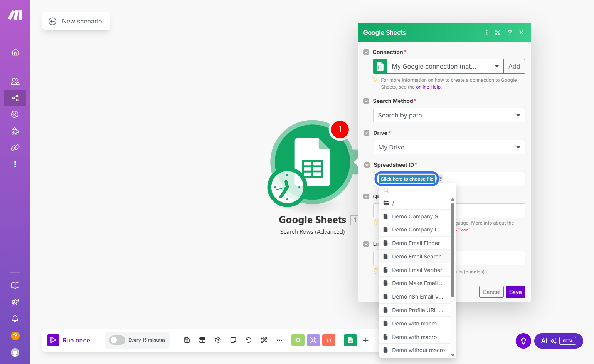Open the three-dot More menu in sidebar
Screen dimensions: 594x364
click(x=15, y=164)
